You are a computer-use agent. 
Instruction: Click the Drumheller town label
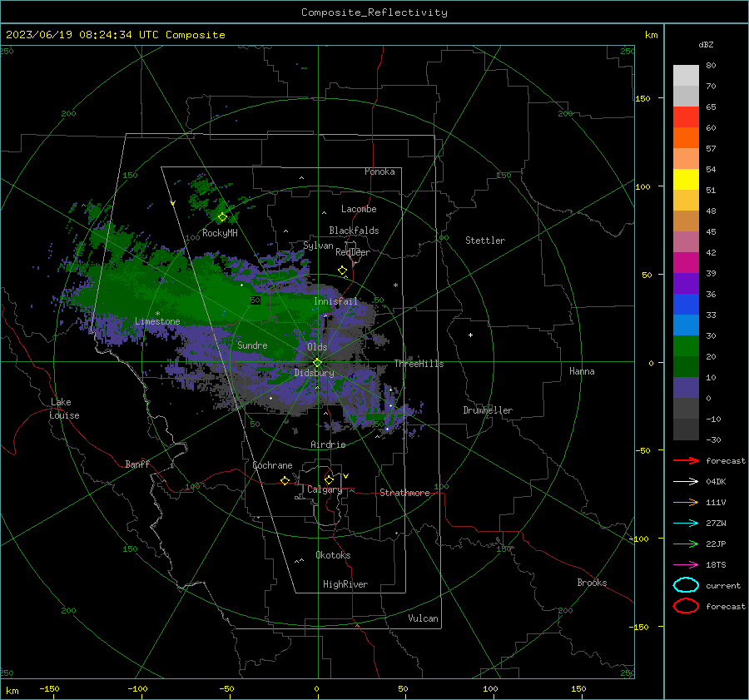[488, 410]
